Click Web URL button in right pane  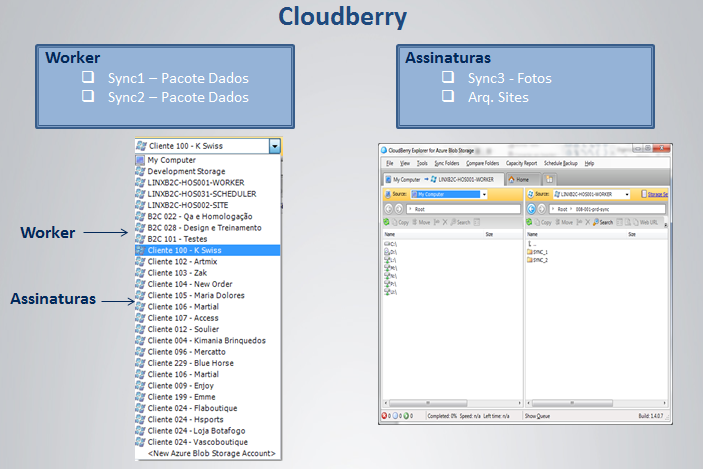(645, 222)
